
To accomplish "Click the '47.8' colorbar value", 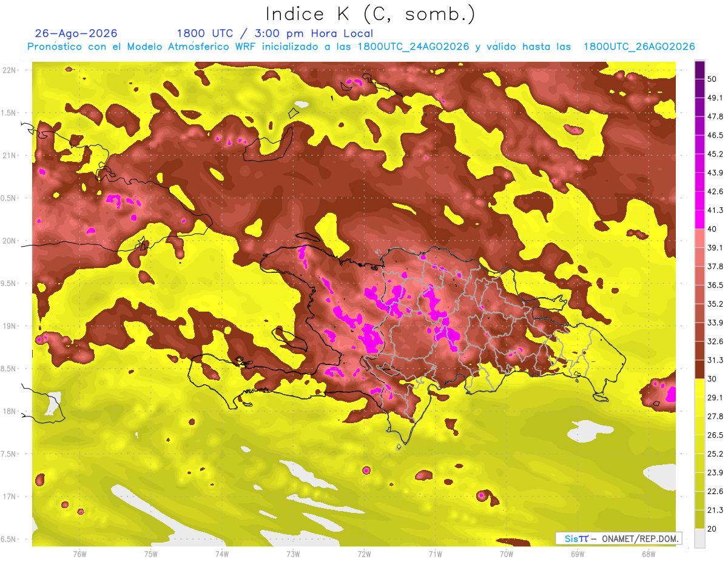I will click(715, 117).
